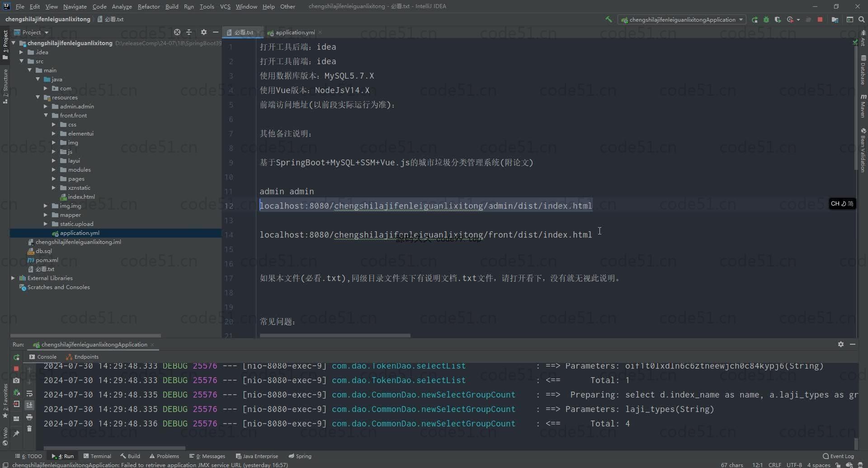The height and width of the screenshot is (468, 868).
Task: Open the Refactor menu
Action: click(149, 6)
